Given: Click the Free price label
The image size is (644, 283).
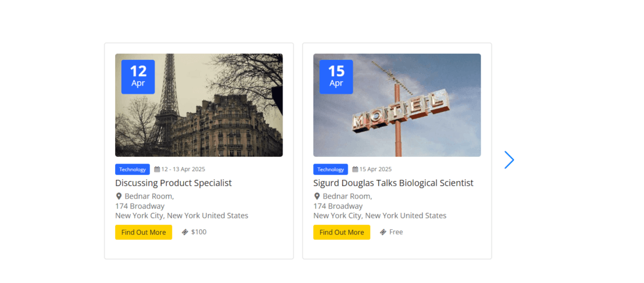Looking at the screenshot, I should (396, 232).
